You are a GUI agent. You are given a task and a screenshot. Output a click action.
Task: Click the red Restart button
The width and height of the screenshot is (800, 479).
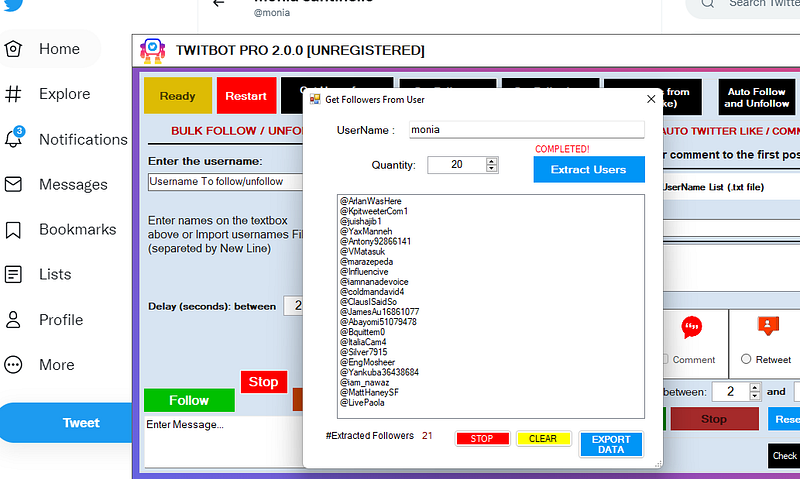246,96
